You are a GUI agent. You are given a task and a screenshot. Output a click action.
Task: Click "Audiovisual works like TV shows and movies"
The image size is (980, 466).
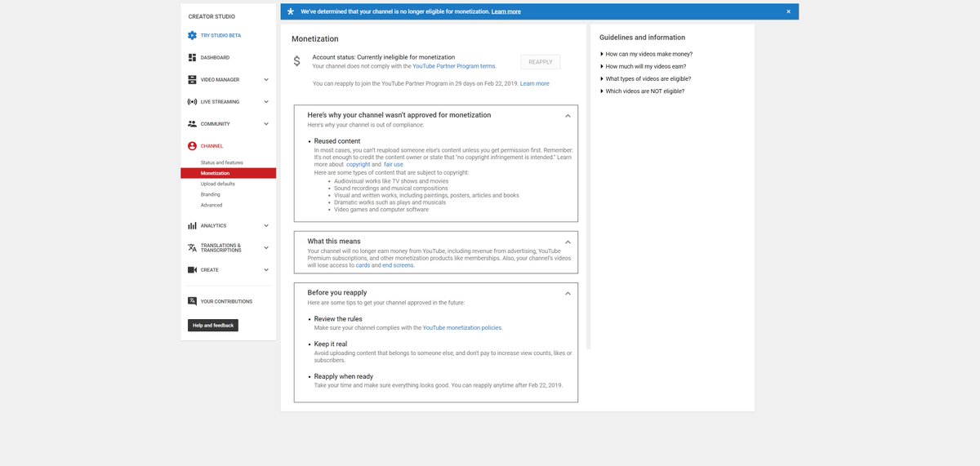pyautogui.click(x=390, y=181)
